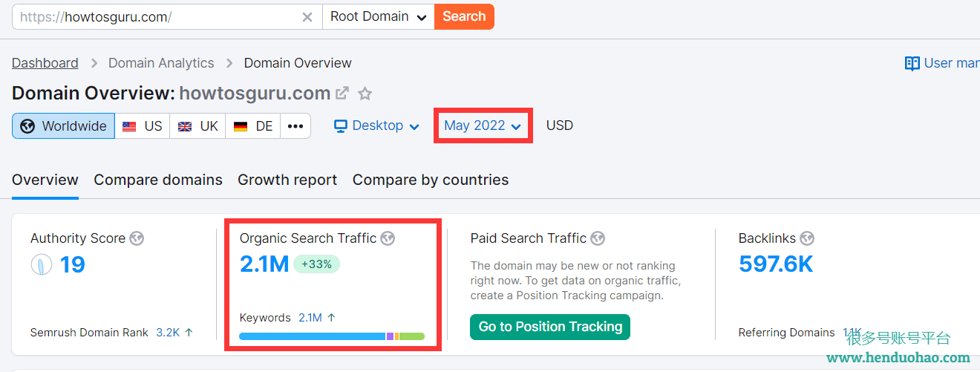Click Go to Position Tracking button
The width and height of the screenshot is (980, 372).
(550, 327)
